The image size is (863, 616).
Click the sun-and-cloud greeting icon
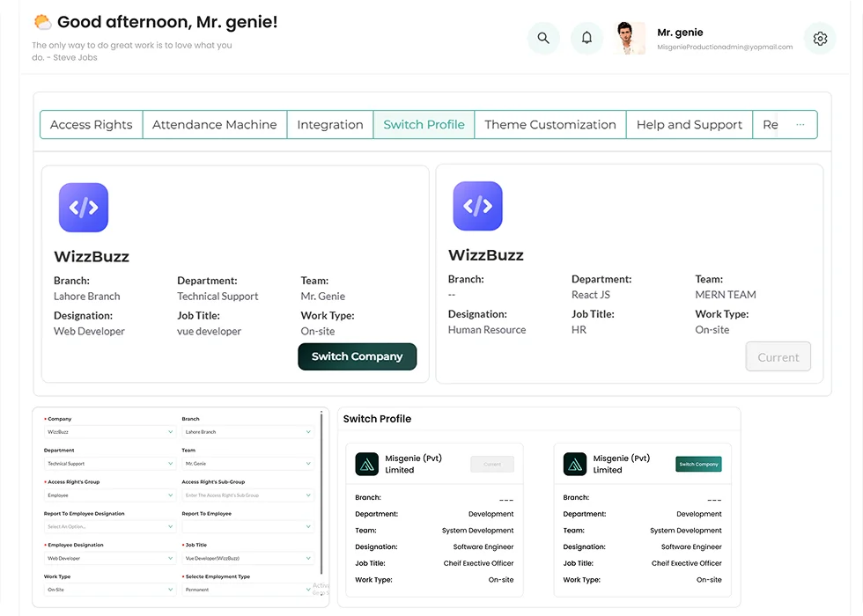pos(42,22)
